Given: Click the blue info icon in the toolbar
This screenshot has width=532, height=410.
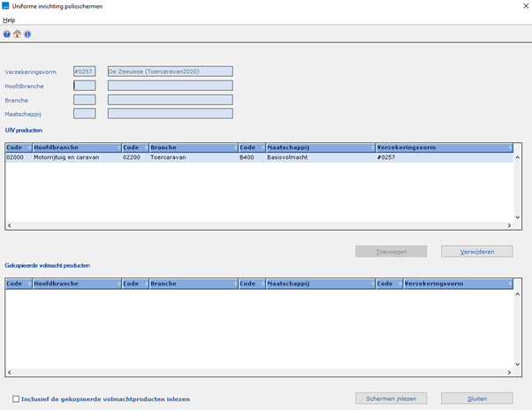Looking at the screenshot, I should point(27,34).
